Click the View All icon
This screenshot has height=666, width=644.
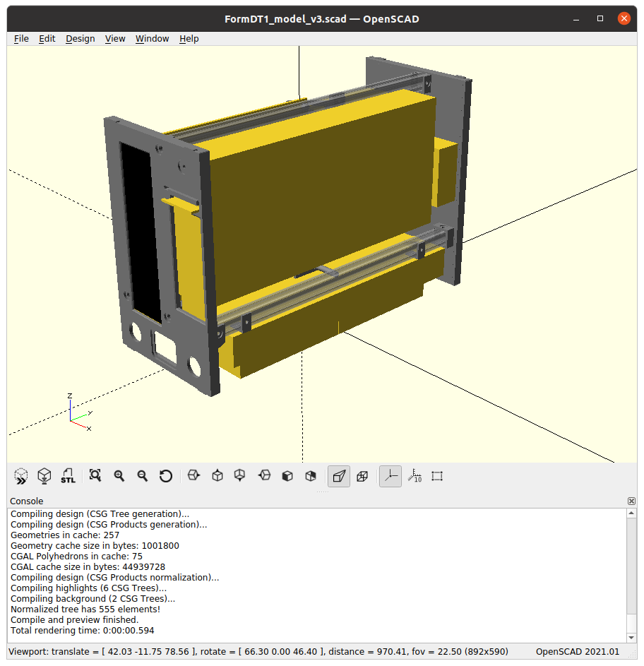(x=95, y=476)
